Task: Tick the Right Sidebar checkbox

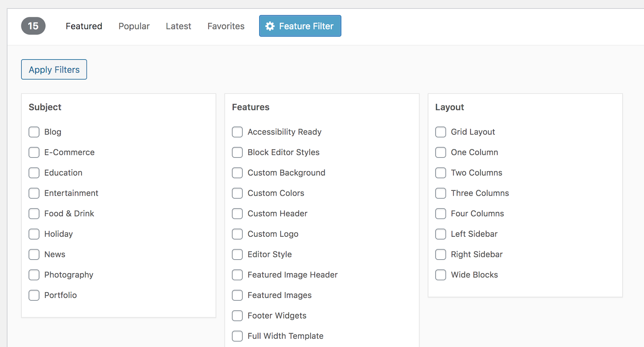Action: click(441, 255)
